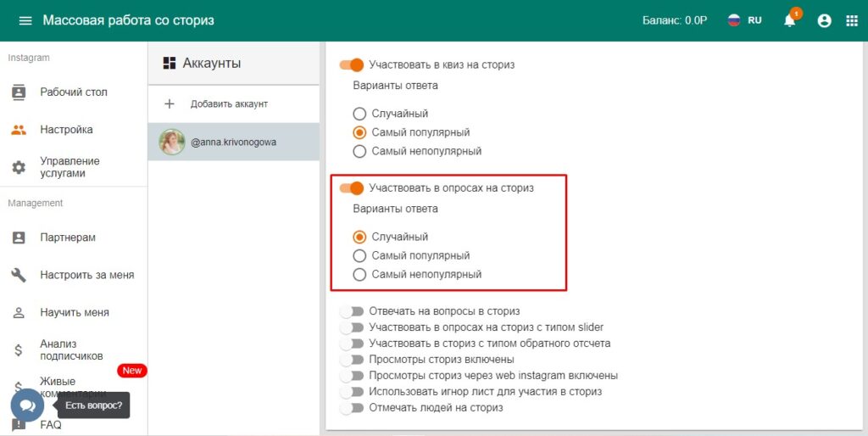
Task: Select Самый популярный for poll answers
Action: click(359, 256)
